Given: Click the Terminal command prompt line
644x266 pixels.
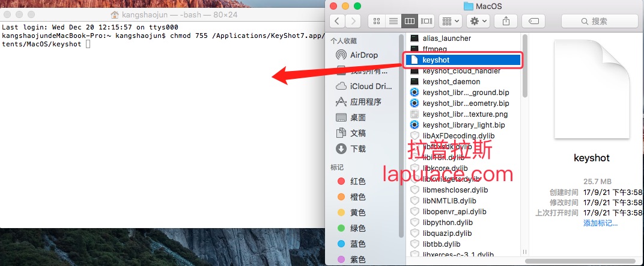Looking at the screenshot, I should 164,40.
